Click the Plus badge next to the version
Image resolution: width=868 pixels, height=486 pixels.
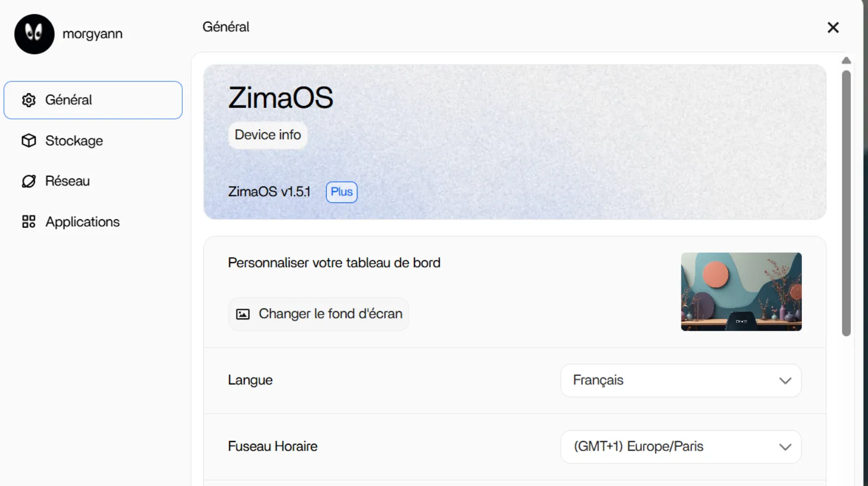click(341, 192)
